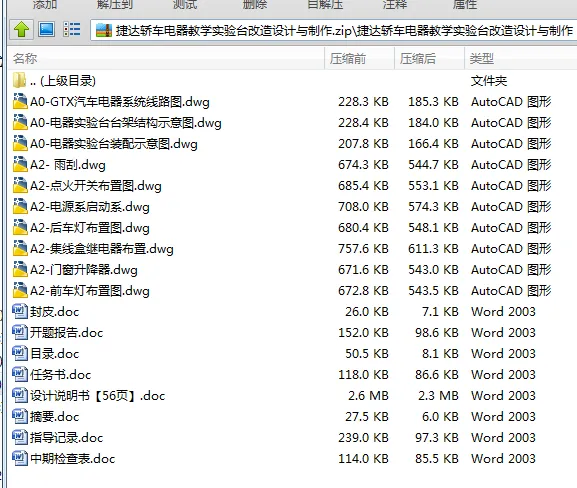Screen dimensions: 577x488
Task: Click Word icon of 中期检查表.doc
Action: click(20, 458)
